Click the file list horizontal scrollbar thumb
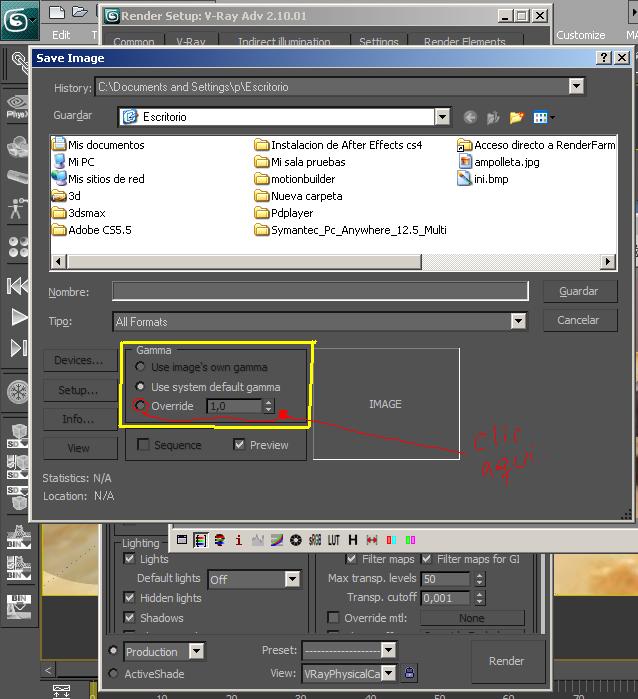This screenshot has width=638, height=699. [244, 262]
